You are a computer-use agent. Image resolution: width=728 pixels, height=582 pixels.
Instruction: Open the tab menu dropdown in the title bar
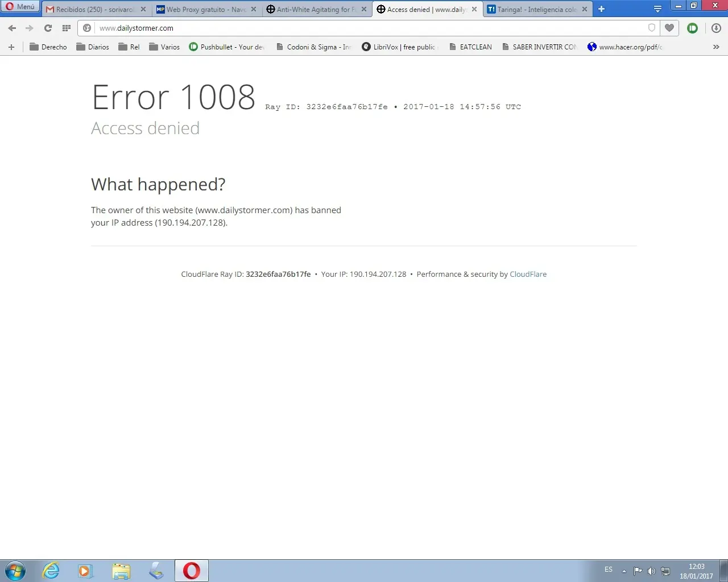pyautogui.click(x=657, y=9)
